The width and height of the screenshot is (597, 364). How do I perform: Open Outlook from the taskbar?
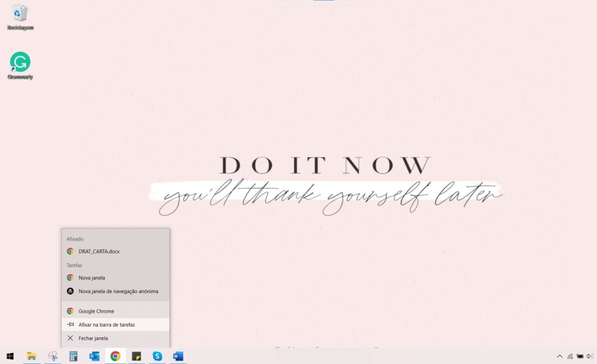[94, 356]
